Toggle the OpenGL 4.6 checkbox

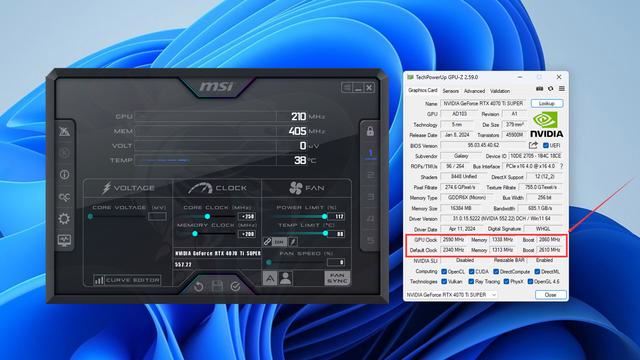pyautogui.click(x=530, y=281)
